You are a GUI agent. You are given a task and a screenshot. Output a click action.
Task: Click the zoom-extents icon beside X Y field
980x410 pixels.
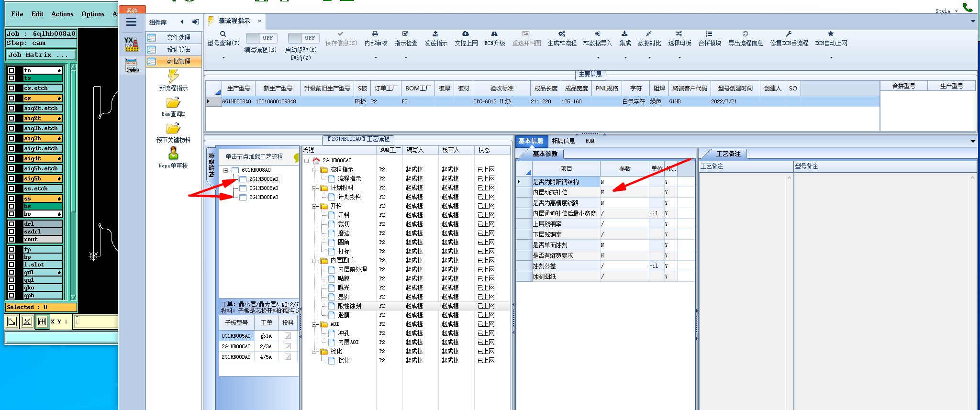pyautogui.click(x=12, y=321)
